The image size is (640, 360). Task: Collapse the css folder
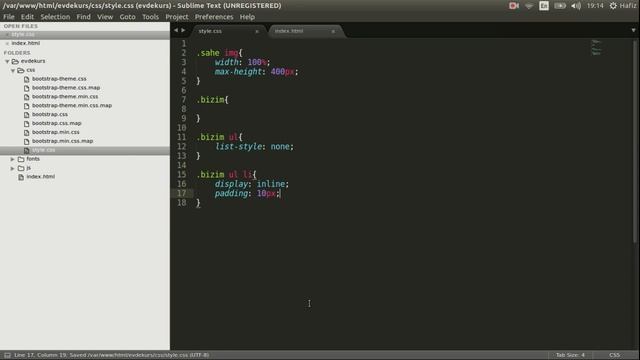pos(13,70)
